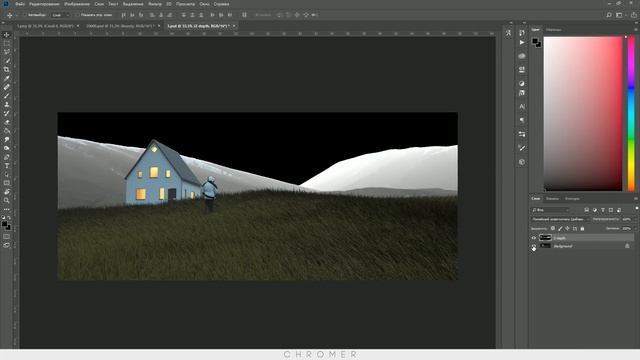Open the Auto-Select Layer/Group dropdown
Image resolution: width=640 pixels, height=360 pixels.
point(60,15)
